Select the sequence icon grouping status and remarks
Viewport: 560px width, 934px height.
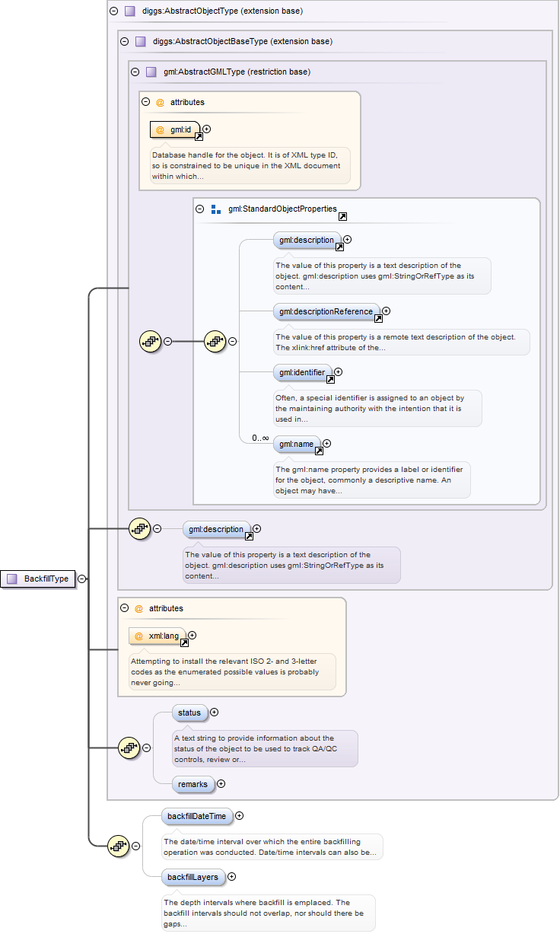click(x=130, y=748)
